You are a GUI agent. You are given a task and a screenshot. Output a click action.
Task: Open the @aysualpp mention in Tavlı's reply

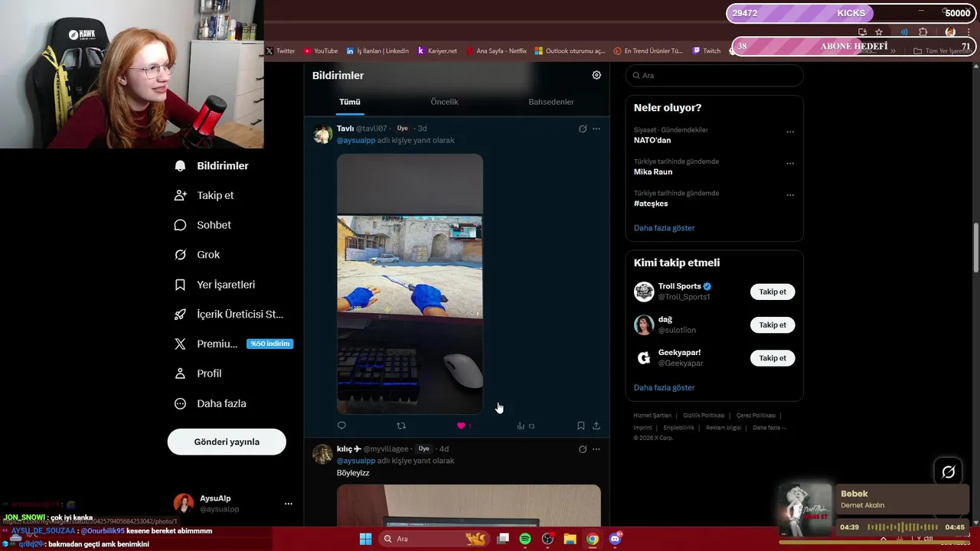(356, 141)
